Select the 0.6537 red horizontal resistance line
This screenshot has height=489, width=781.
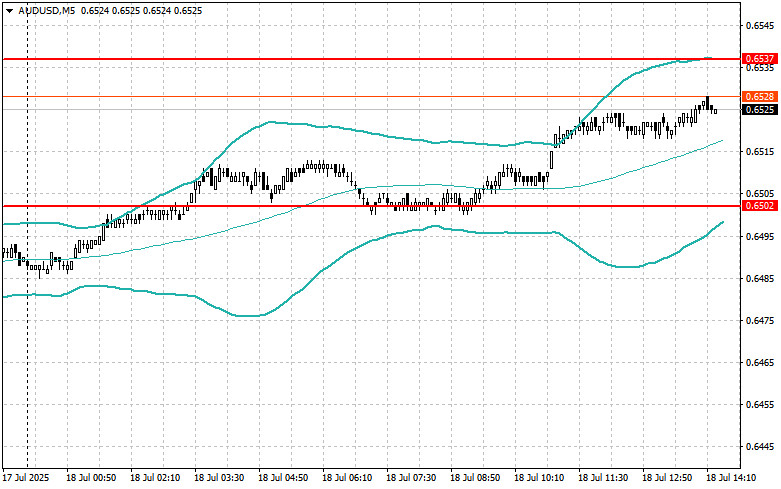click(372, 59)
